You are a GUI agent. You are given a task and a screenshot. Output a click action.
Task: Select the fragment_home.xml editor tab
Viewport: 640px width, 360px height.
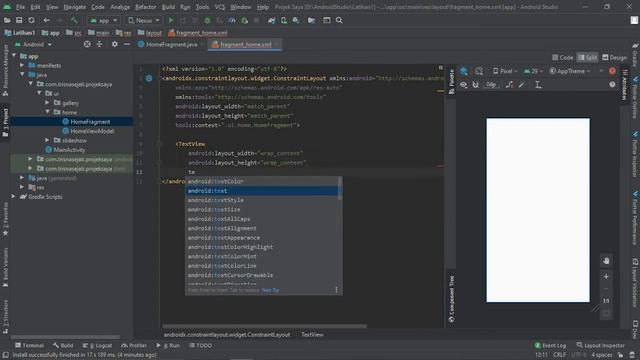click(245, 44)
